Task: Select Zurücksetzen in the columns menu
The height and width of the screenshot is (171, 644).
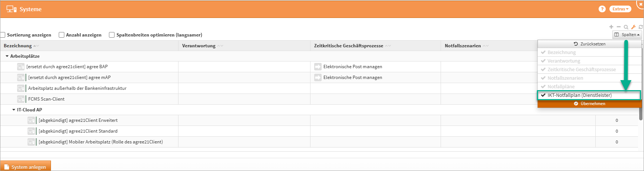Action: click(590, 44)
